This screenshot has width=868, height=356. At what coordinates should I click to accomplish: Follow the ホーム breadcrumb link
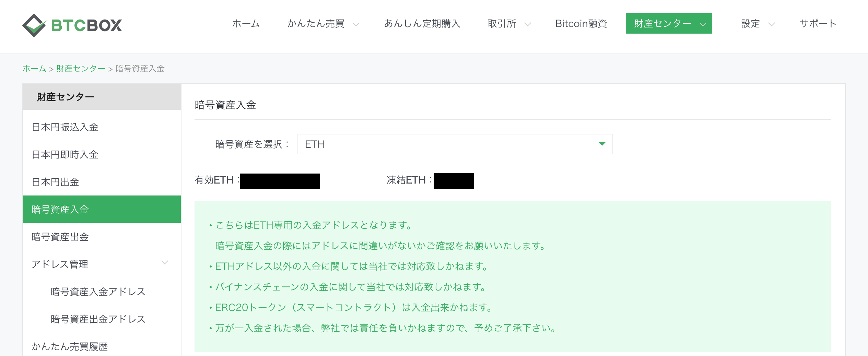pos(34,69)
